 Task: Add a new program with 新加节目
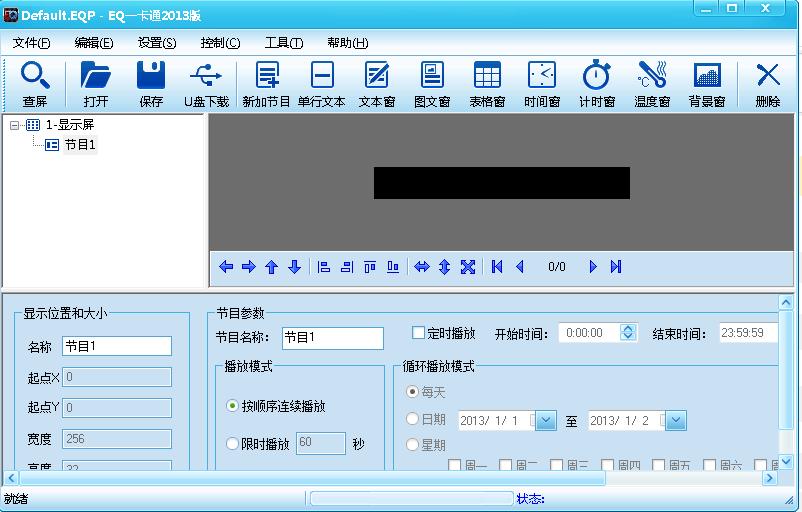click(266, 84)
